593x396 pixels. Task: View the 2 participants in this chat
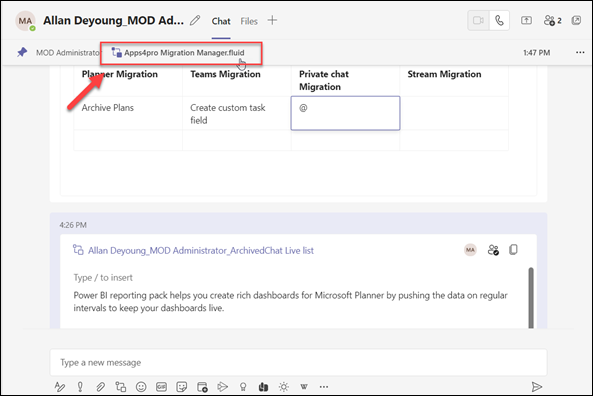pyautogui.click(x=552, y=20)
